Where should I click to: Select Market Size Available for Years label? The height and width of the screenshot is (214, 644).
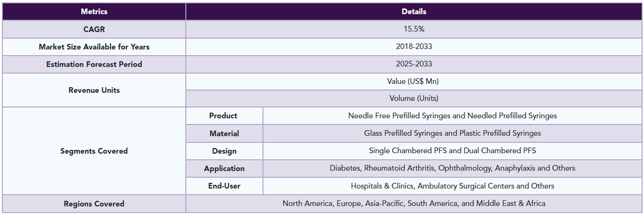point(94,47)
